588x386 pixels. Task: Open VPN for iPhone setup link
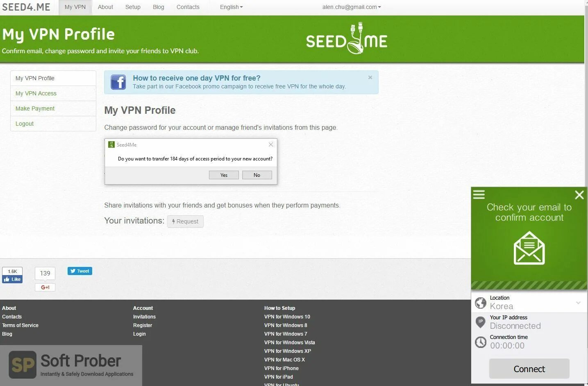(x=282, y=368)
